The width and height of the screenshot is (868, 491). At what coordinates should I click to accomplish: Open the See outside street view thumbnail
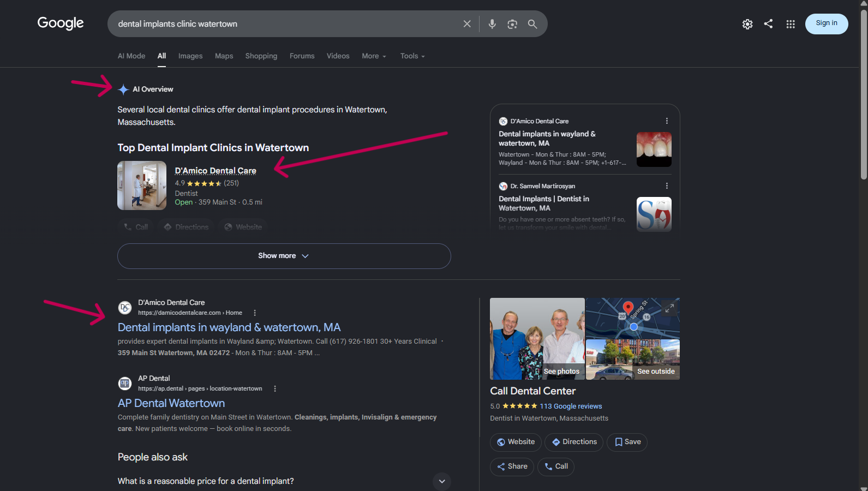tap(633, 360)
